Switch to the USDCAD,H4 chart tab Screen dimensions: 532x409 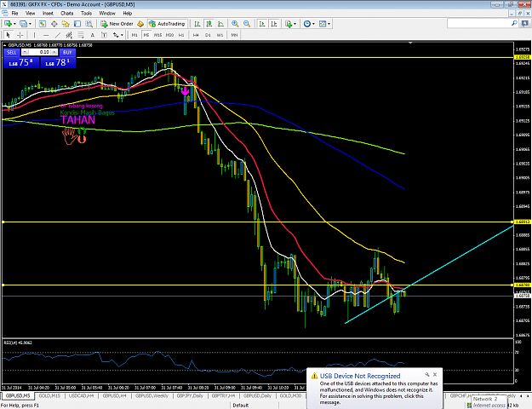click(x=82, y=395)
